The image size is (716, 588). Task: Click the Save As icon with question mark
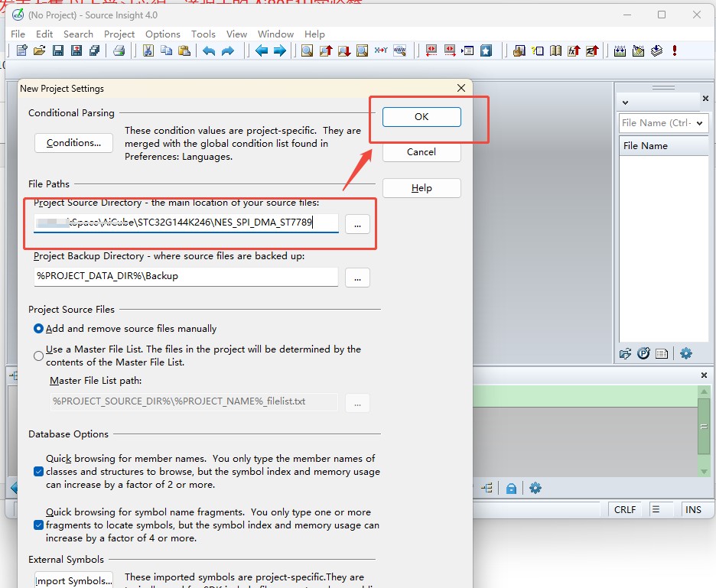[76, 50]
